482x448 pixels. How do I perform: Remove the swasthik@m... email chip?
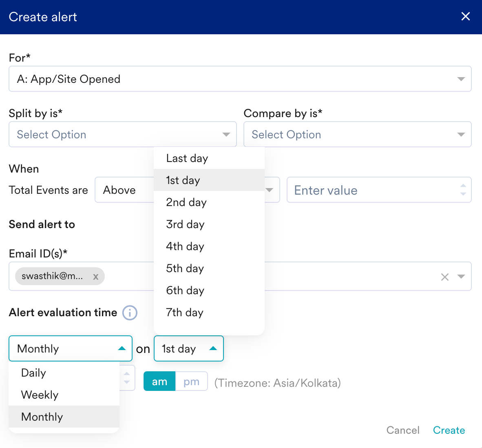tap(95, 277)
